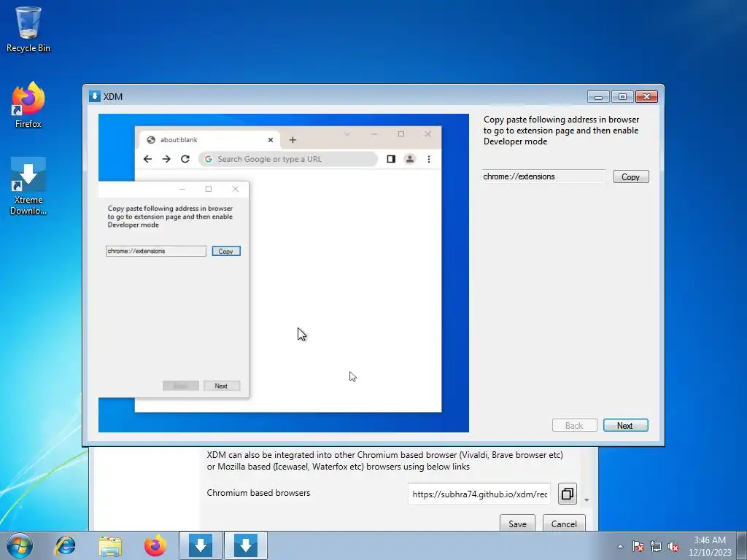The image size is (747, 560).
Task: Click the Chromium based browsers URL field
Action: [x=479, y=494]
